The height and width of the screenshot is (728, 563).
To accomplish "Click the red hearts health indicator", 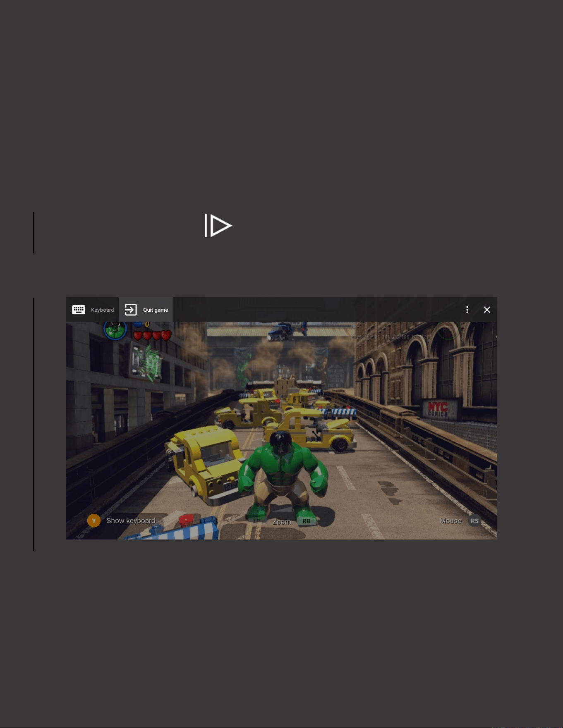I will pos(152,335).
